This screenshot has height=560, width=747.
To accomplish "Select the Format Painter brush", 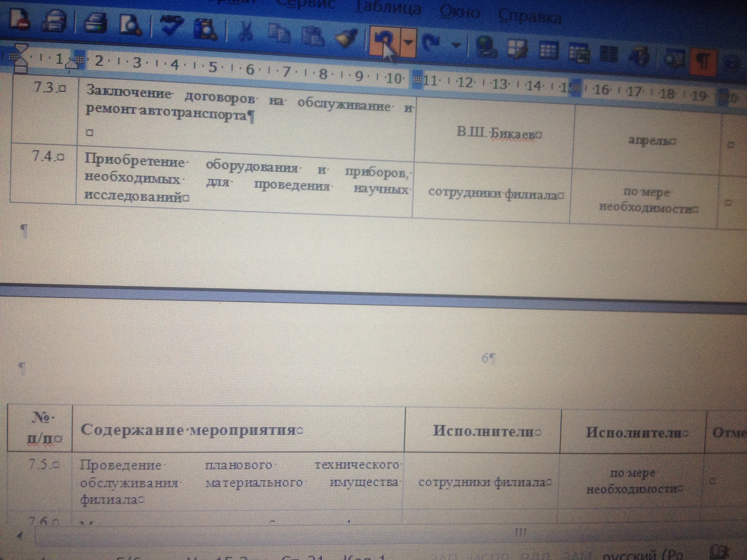I will [x=346, y=38].
